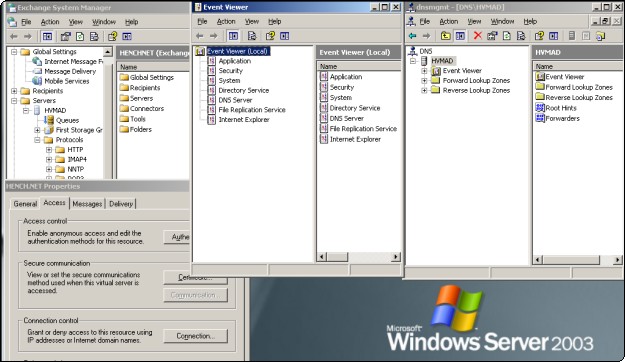
Task: Select Queues under HVMAD in Exchange tree
Action: click(x=67, y=120)
